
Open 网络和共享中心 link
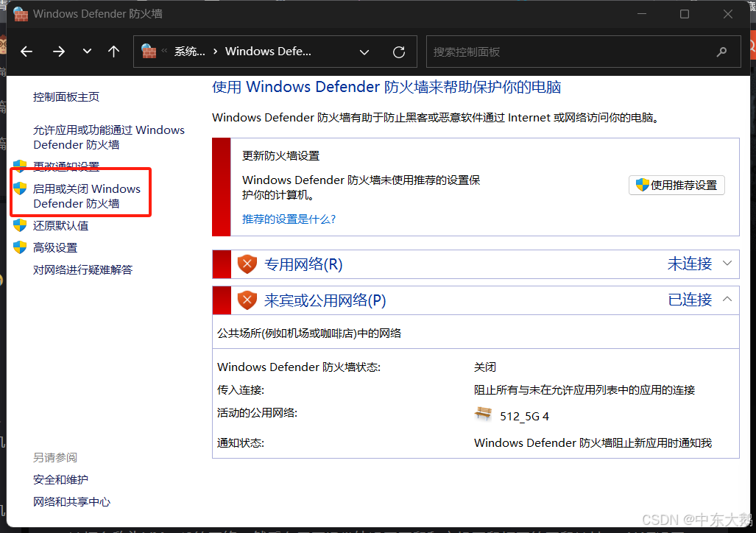72,502
